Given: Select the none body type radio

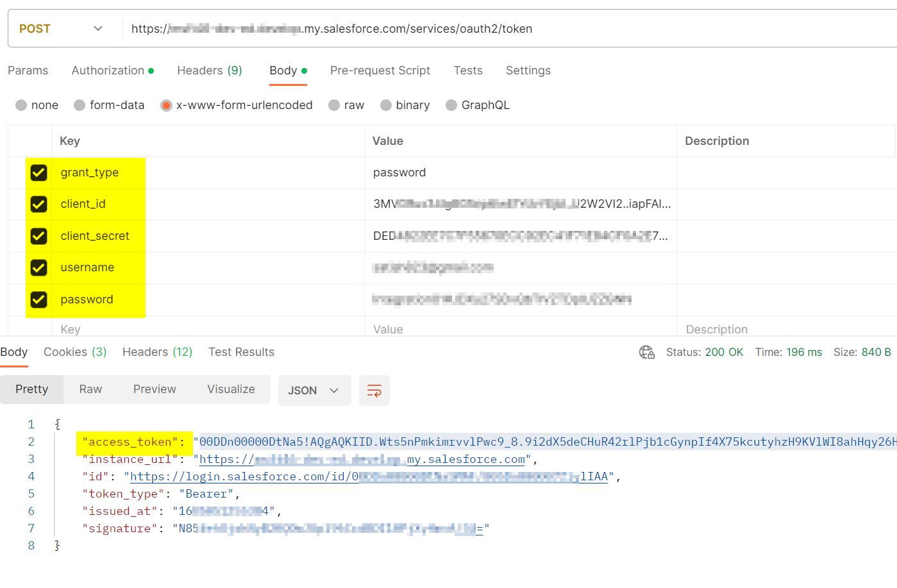Looking at the screenshot, I should pos(21,105).
